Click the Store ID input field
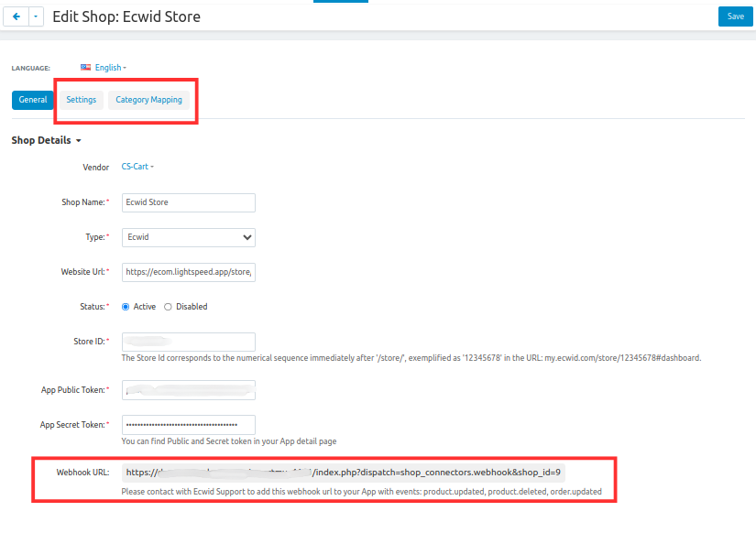 189,342
